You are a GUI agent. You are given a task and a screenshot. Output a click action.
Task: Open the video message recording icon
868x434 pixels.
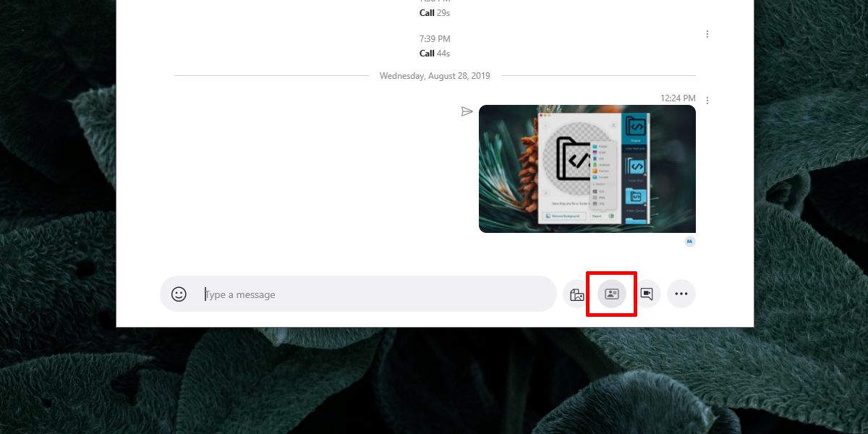point(647,294)
